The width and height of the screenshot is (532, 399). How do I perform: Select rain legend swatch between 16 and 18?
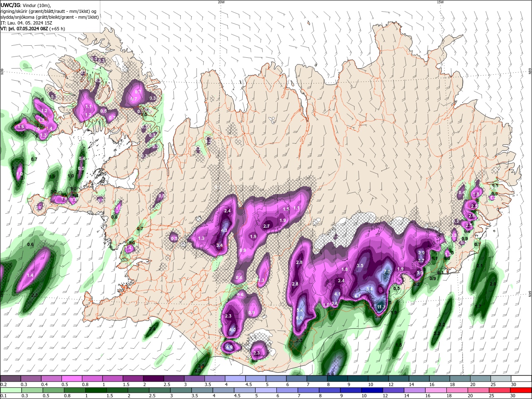tap(436, 390)
